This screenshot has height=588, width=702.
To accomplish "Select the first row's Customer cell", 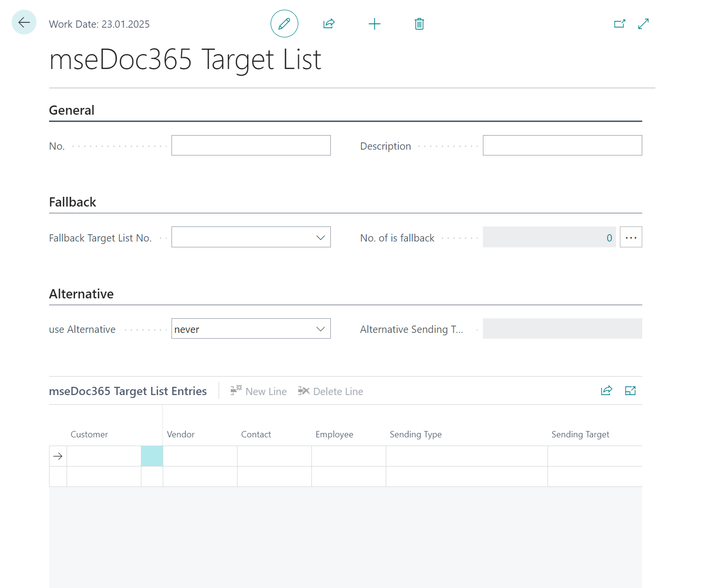I will coord(103,456).
